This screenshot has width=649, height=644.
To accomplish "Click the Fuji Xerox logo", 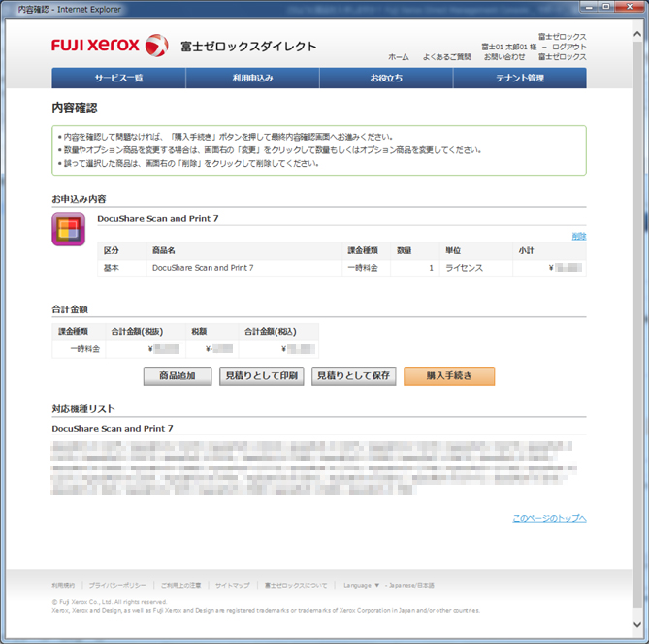I will point(110,46).
